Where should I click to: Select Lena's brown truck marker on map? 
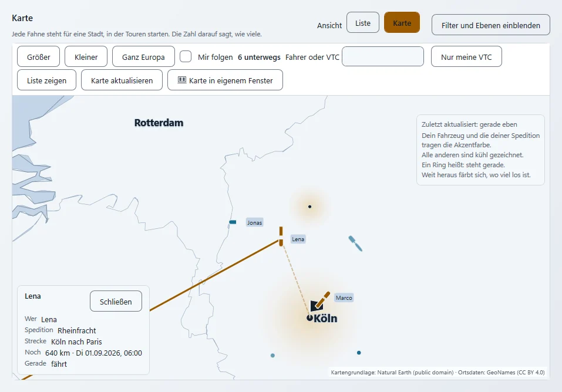pyautogui.click(x=281, y=236)
